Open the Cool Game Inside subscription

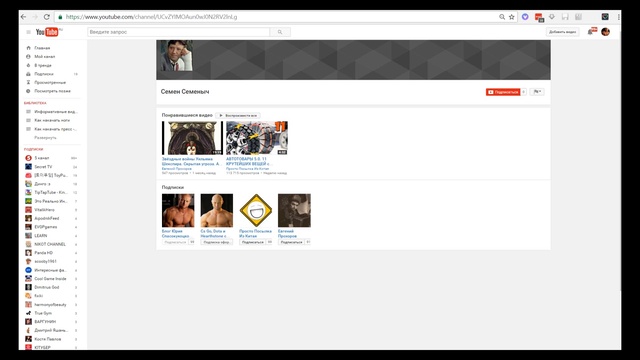[50, 279]
